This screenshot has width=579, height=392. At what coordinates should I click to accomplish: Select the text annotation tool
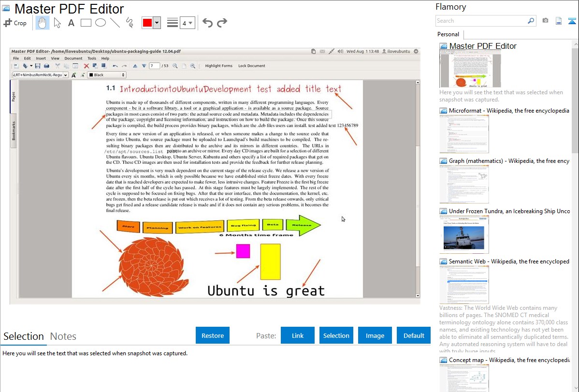pyautogui.click(x=71, y=23)
